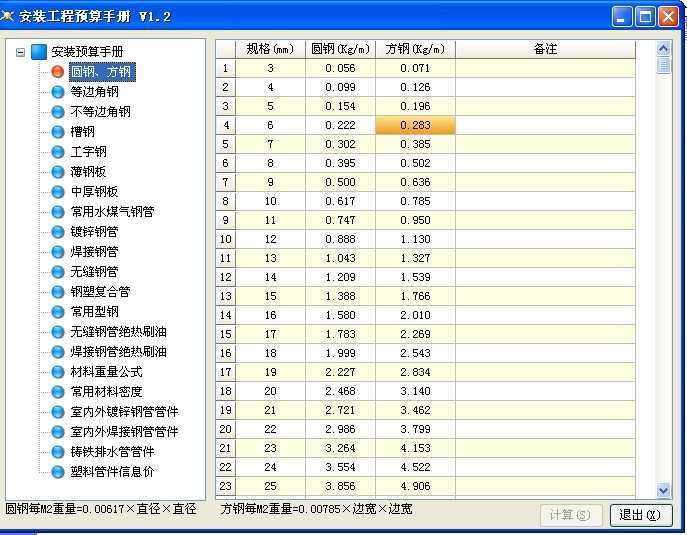Click the blue ball icon beside 钢塑复合管
The width and height of the screenshot is (687, 535).
click(x=57, y=292)
